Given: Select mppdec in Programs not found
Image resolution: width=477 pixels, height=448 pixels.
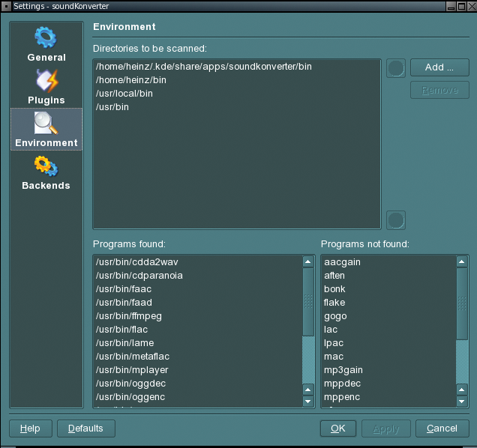Looking at the screenshot, I should click(388, 384).
